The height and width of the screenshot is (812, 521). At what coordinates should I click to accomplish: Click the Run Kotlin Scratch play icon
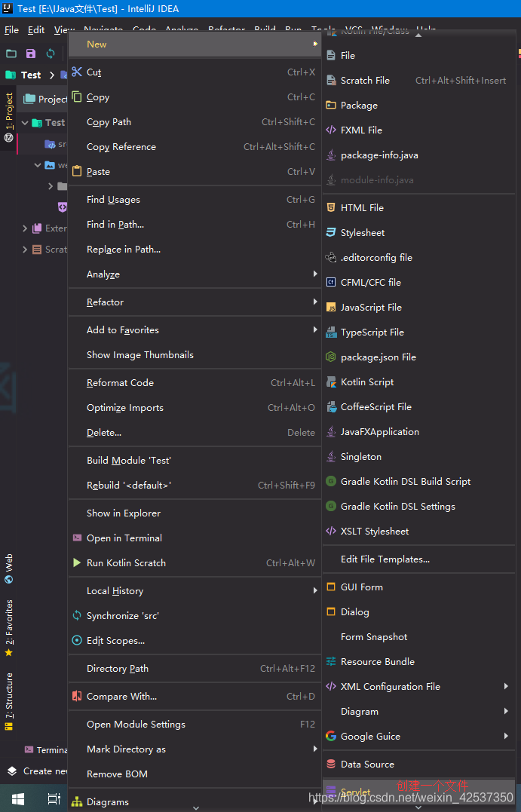pos(77,562)
